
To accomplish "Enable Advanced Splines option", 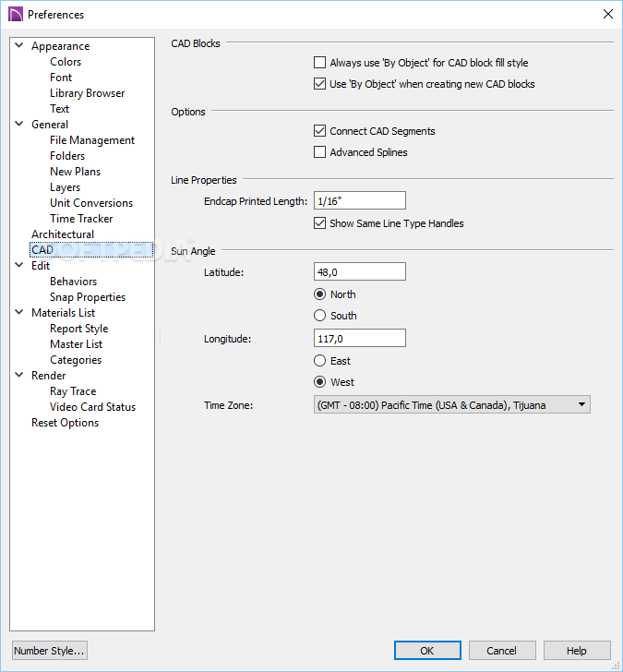I will coord(319,152).
